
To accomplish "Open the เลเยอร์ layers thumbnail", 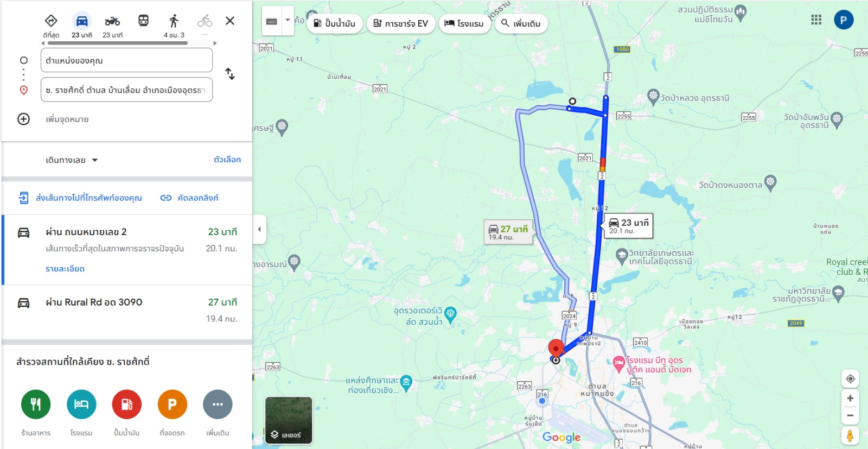I will 289,420.
